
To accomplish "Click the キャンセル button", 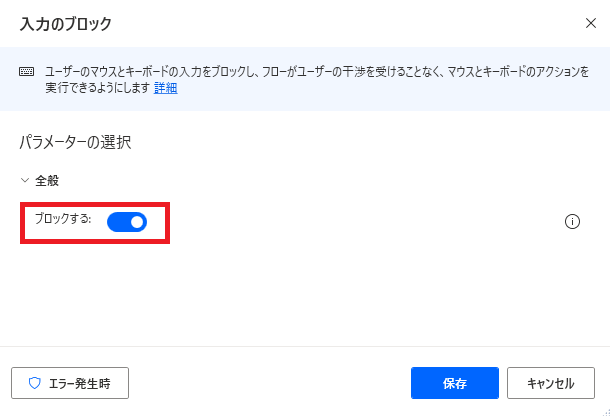I will point(551,383).
